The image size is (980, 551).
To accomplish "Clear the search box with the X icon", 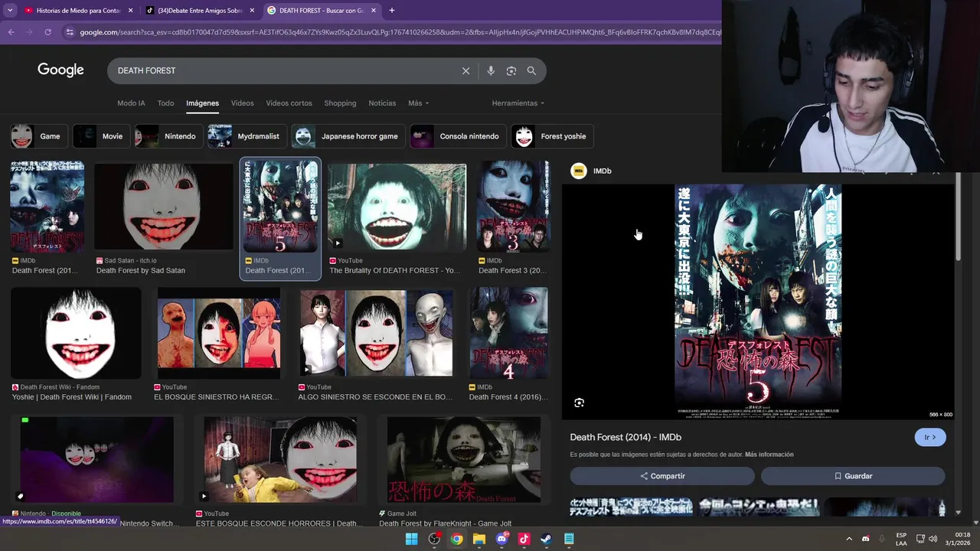I will (465, 70).
